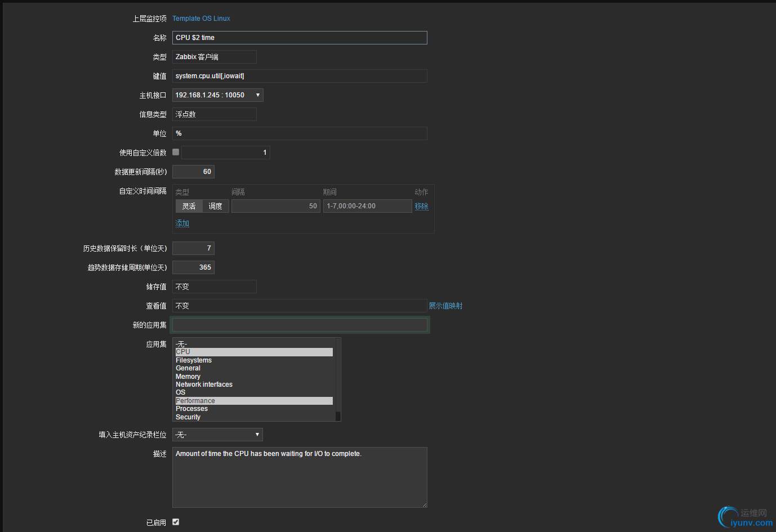The image size is (776, 532).
Task: Click the update interval field showing 60
Action: pyautogui.click(x=193, y=172)
